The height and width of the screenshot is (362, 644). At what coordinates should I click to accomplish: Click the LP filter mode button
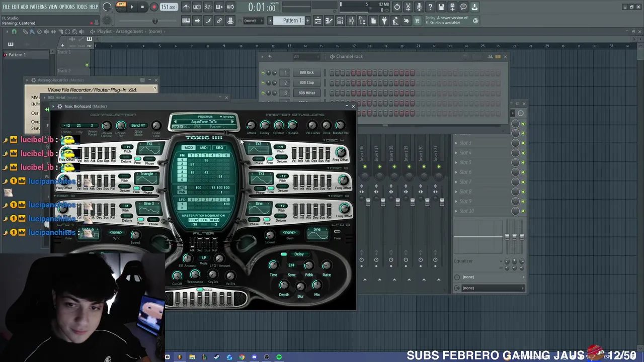click(x=204, y=258)
